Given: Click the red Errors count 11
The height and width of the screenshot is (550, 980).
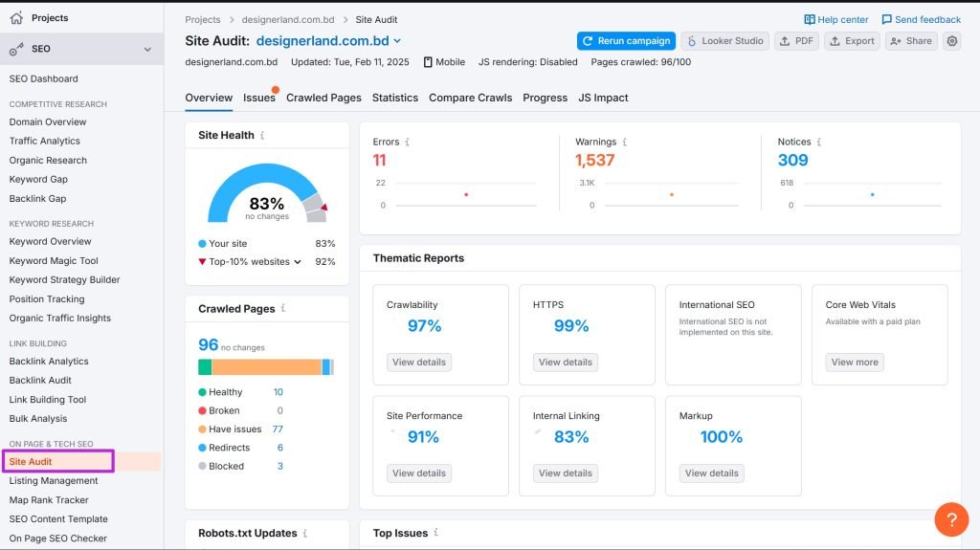Looking at the screenshot, I should pyautogui.click(x=379, y=161).
